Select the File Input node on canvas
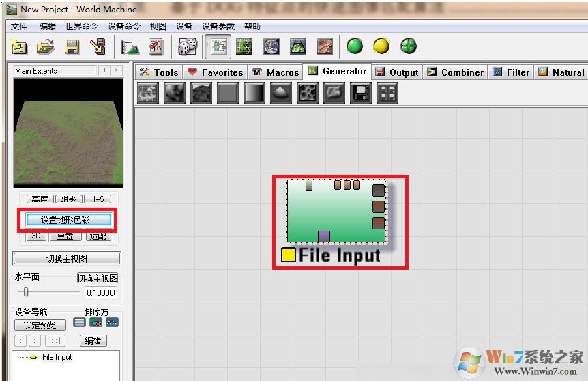The image size is (588, 381). pyautogui.click(x=336, y=211)
